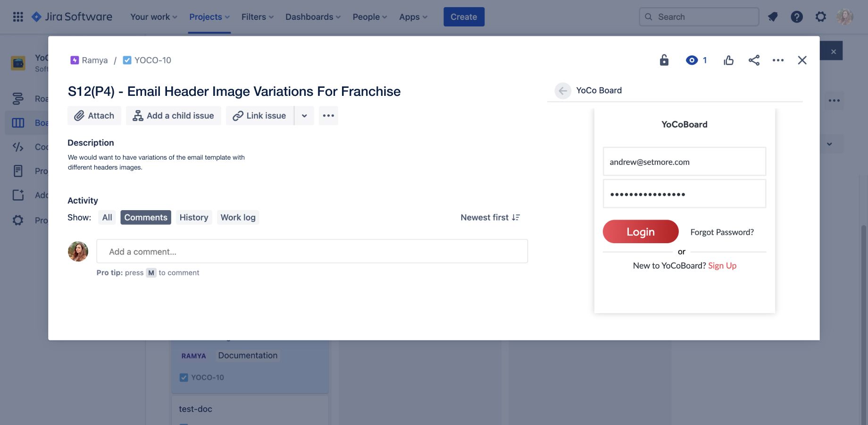868x425 pixels.
Task: Click the Project settings gear in the sidebar
Action: click(x=18, y=220)
